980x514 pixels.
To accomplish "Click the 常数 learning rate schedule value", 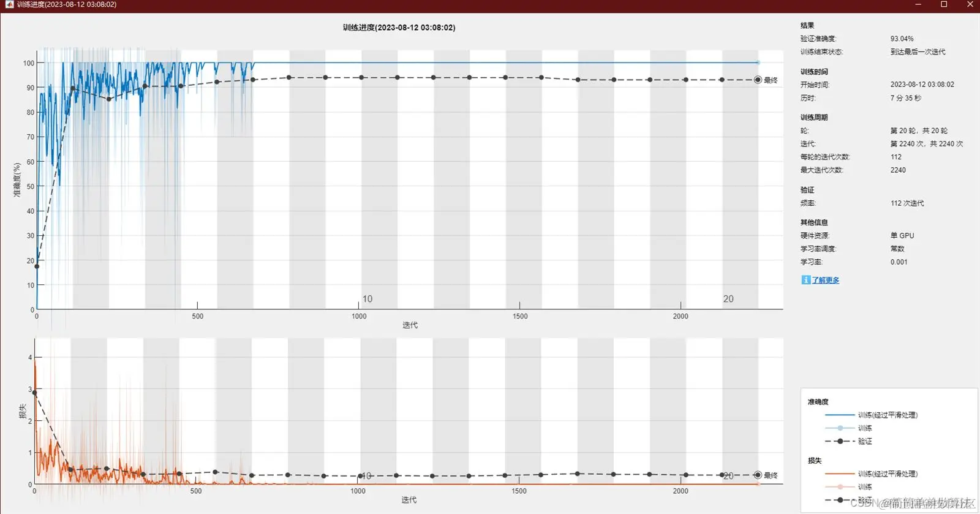I will 897,249.
